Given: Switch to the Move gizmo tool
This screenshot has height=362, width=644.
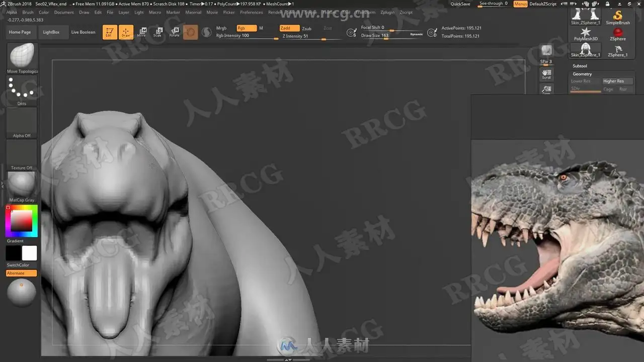Looking at the screenshot, I should click(x=142, y=32).
